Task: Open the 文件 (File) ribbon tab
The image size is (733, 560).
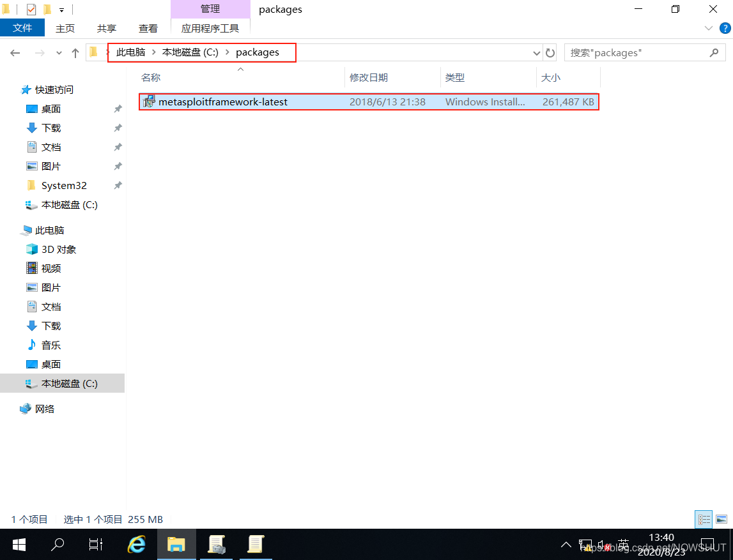Action: tap(22, 28)
